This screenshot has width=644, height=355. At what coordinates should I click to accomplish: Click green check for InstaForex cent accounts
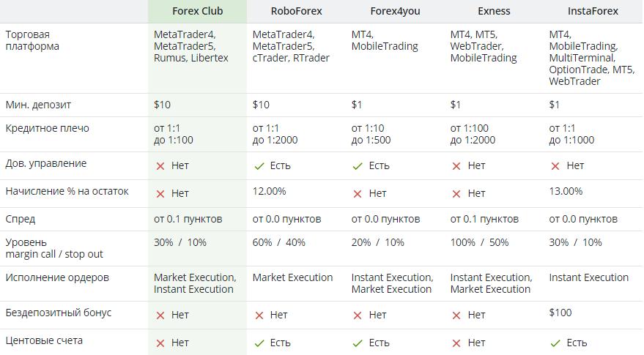click(x=555, y=343)
